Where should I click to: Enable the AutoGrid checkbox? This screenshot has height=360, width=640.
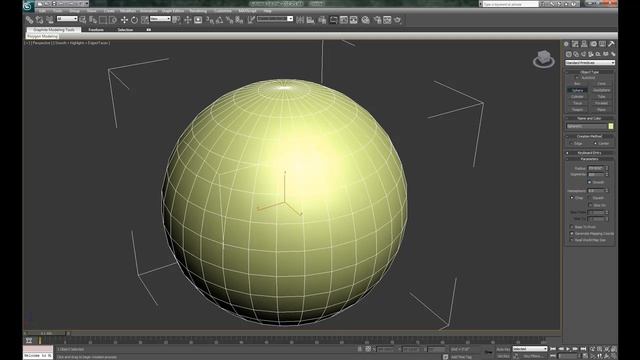(x=577, y=78)
